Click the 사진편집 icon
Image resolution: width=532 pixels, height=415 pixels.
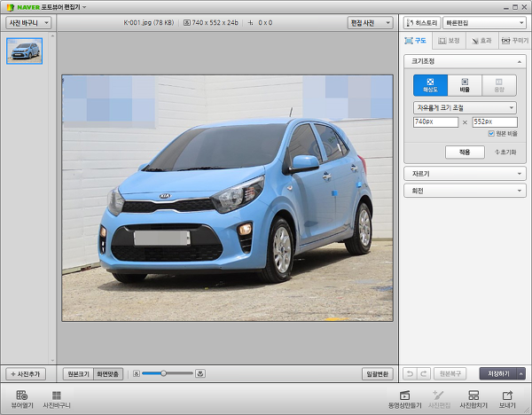(439, 399)
